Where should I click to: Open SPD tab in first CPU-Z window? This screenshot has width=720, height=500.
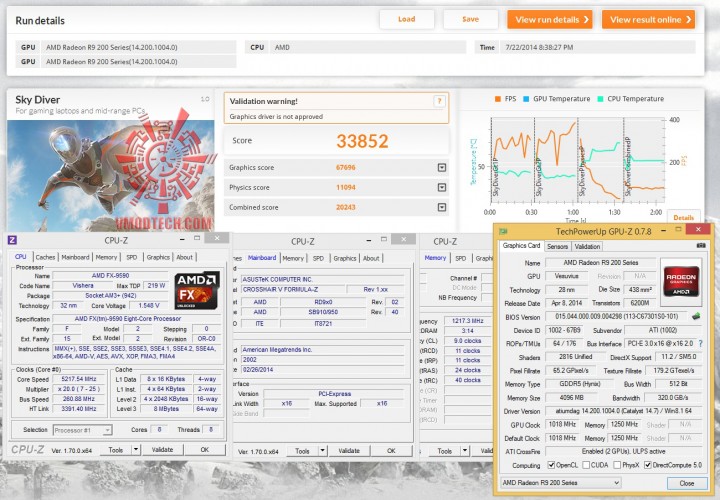(x=132, y=258)
